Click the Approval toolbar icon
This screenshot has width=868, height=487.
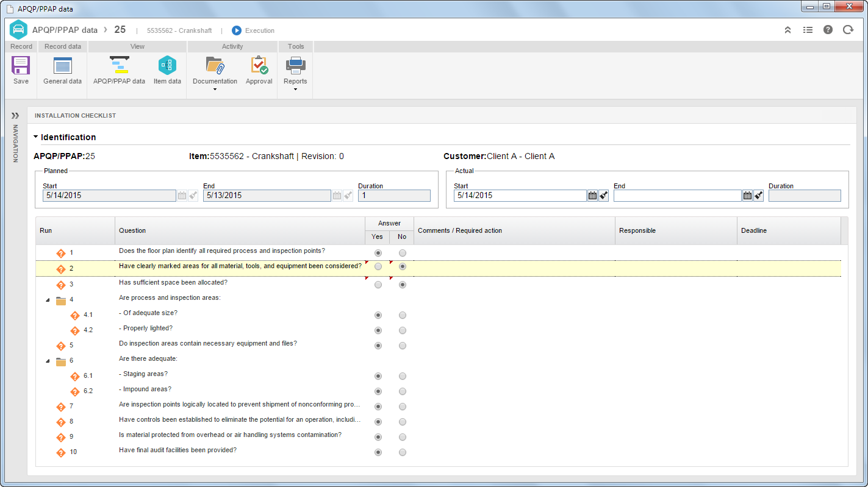259,65
